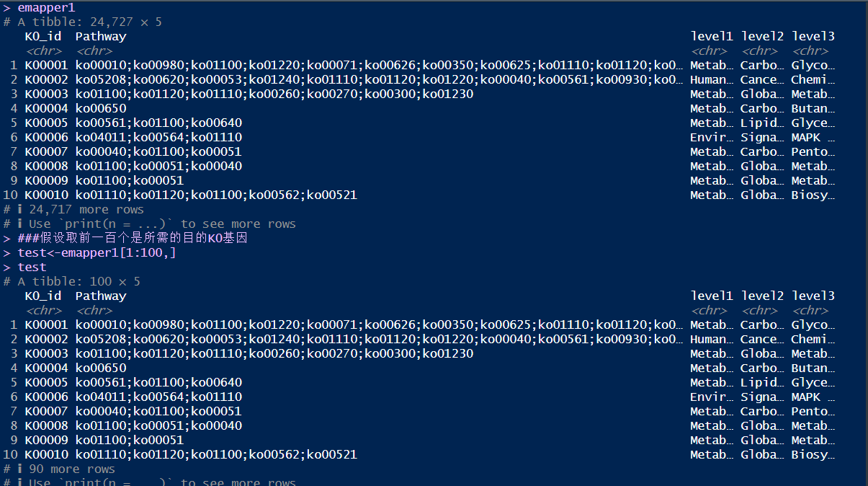Click the Chinese comment line starting with ###
868x486 pixels.
click(x=133, y=238)
